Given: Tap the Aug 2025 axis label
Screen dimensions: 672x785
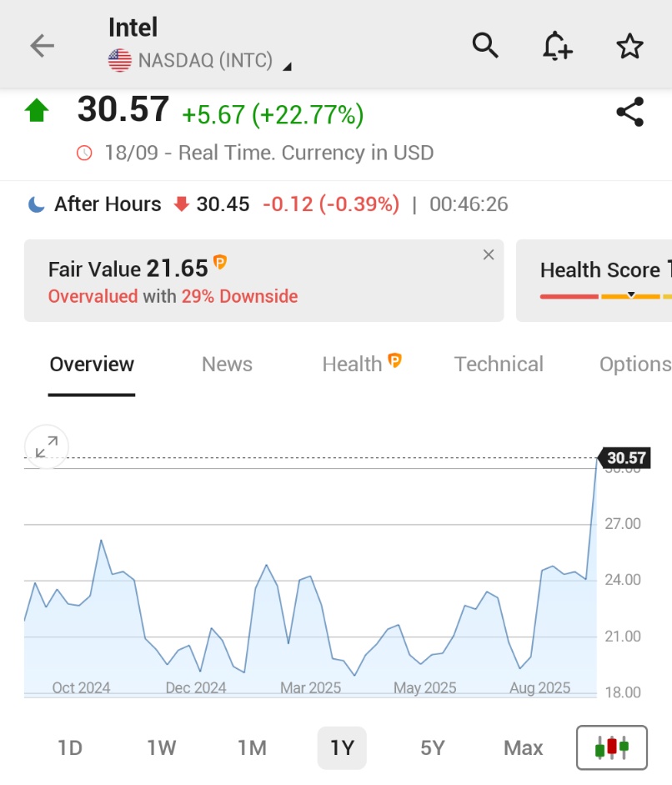Looking at the screenshot, I should click(540, 688).
